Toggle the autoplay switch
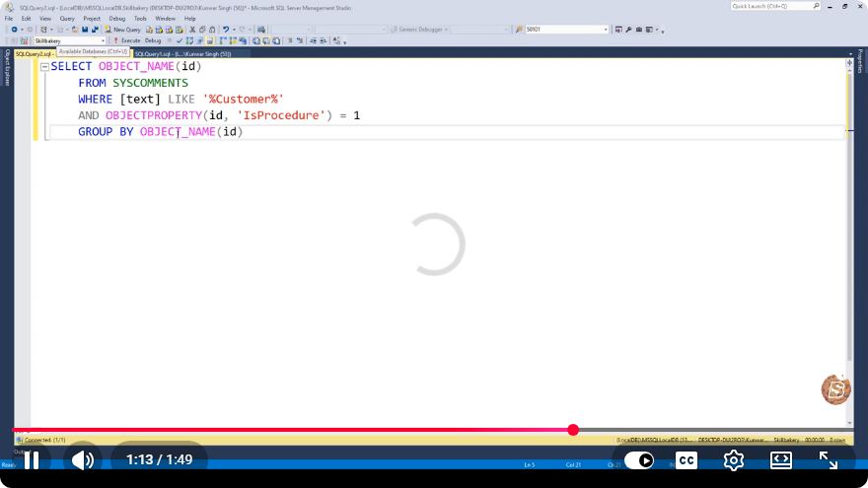This screenshot has width=868, height=488. tap(639, 460)
